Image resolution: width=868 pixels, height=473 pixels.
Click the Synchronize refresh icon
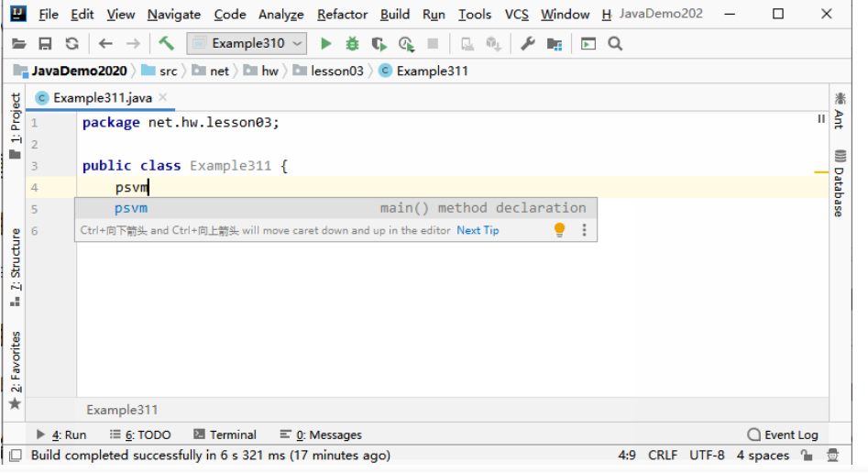72,43
